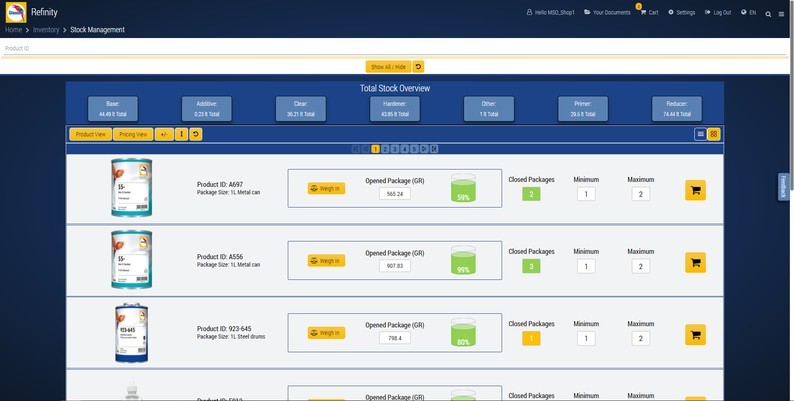
Task: Open Your Documents
Action: 607,12
